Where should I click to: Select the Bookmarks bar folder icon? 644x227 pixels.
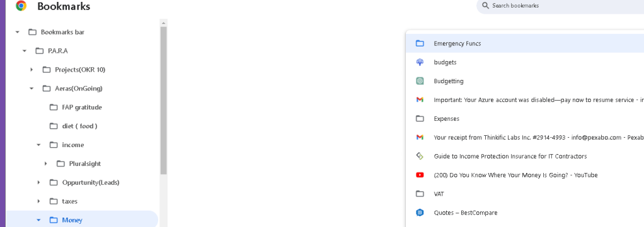coord(32,32)
